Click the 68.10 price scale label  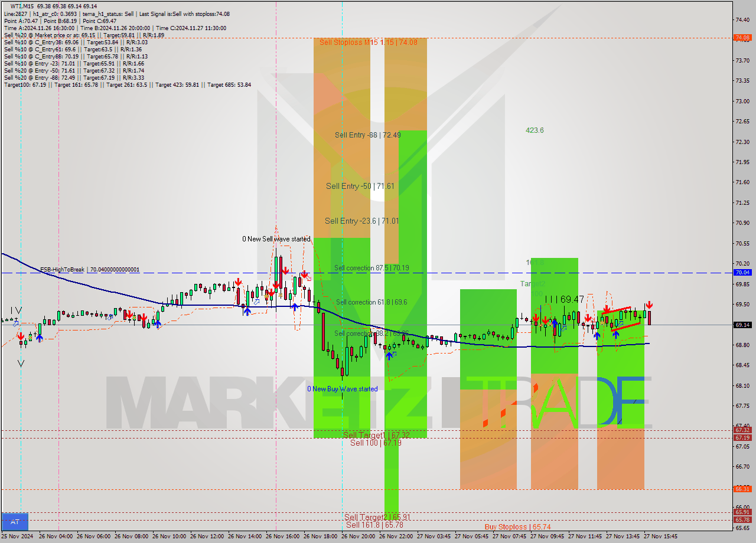tap(742, 385)
